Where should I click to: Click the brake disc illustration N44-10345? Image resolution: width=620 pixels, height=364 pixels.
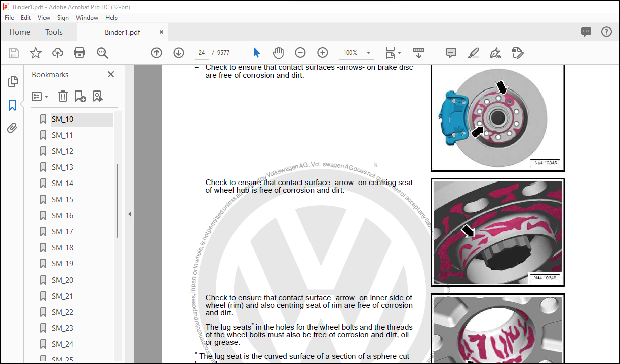(498, 118)
